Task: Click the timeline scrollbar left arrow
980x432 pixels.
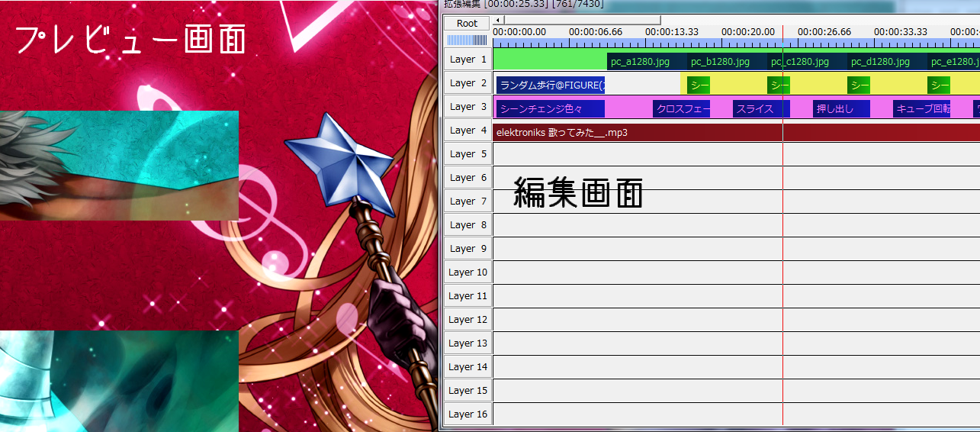Action: pos(497,20)
